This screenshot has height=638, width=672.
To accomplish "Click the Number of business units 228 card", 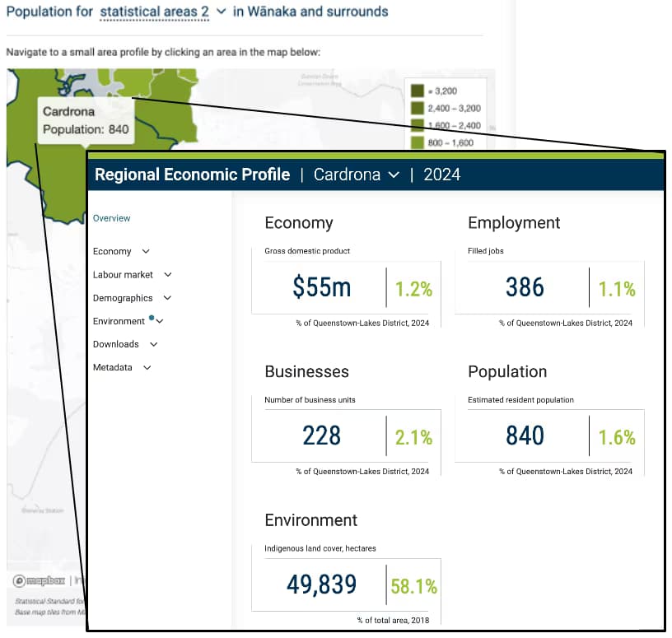I will [x=346, y=435].
